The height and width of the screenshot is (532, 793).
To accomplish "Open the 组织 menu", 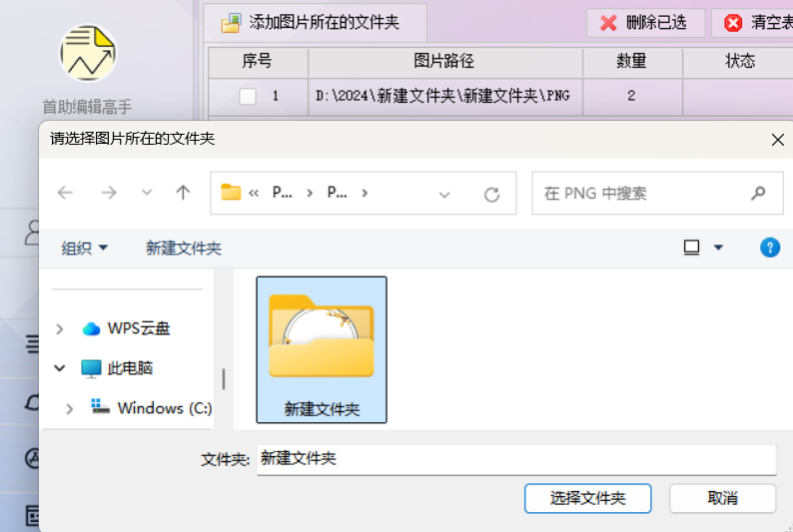I will click(x=85, y=249).
